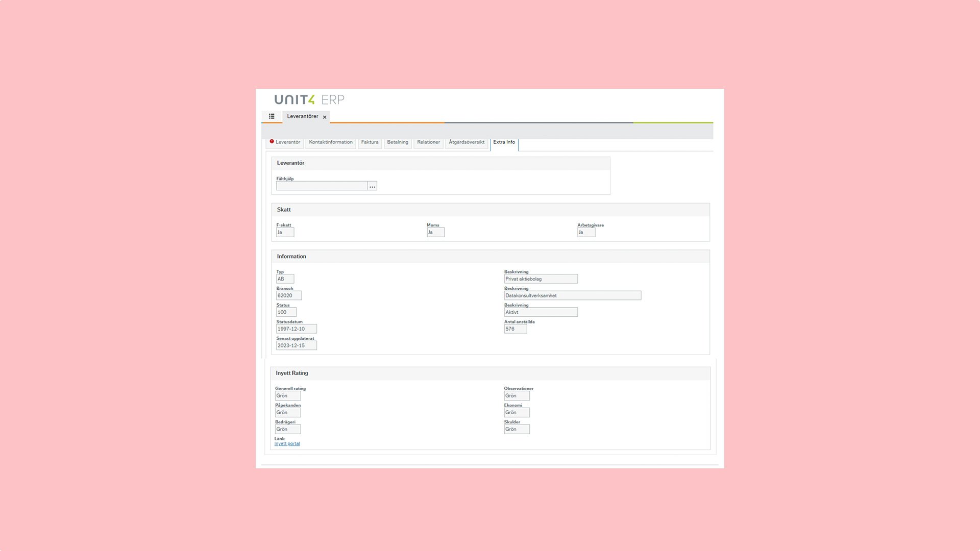Click the Privat aktiebolag description field
The width and height of the screenshot is (980, 551).
(x=541, y=279)
